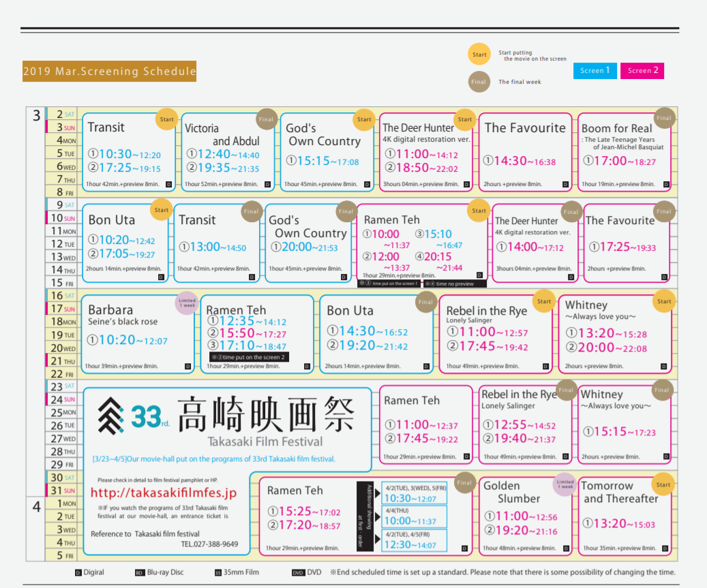This screenshot has width=707, height=588.
Task: Click the Final badge on the Transit card
Action: coord(251,211)
